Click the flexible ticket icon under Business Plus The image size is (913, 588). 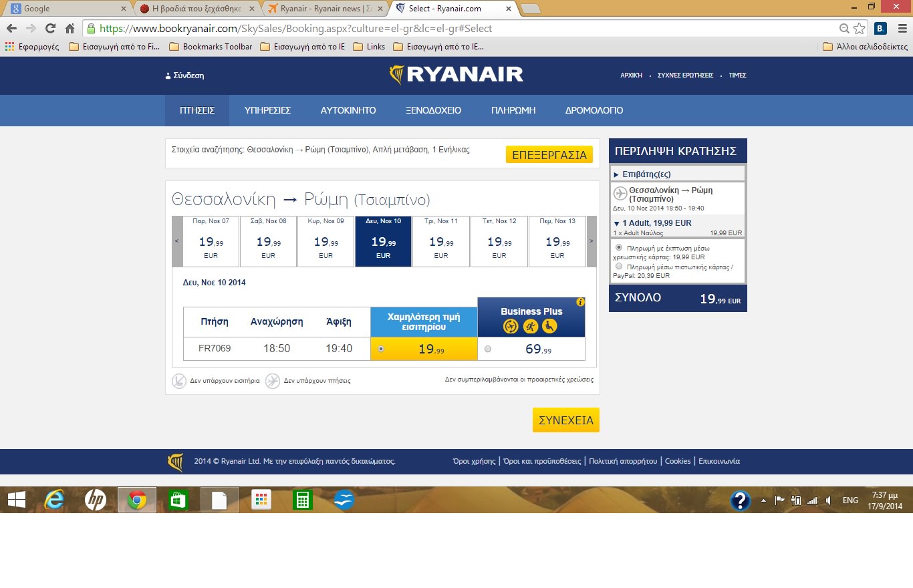[511, 326]
